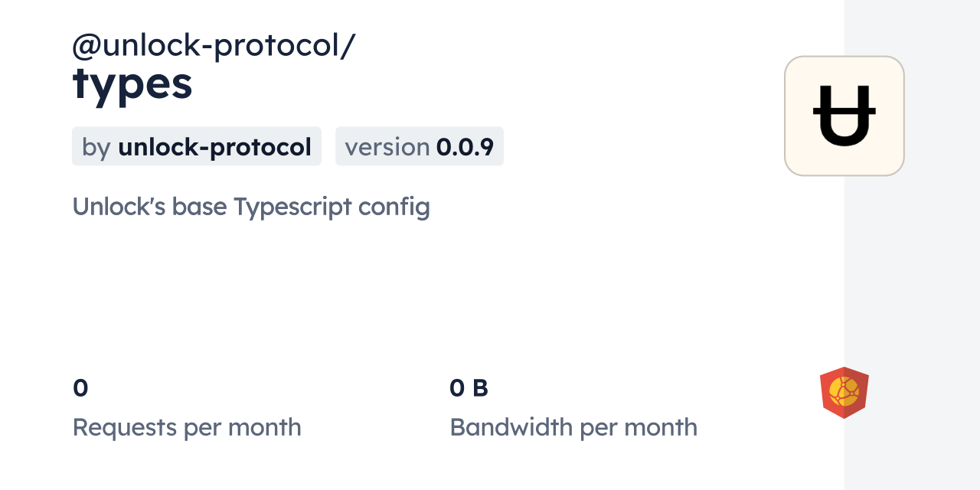Click the "0 B" bandwidth value
The height and width of the screenshot is (490, 980).
469,388
